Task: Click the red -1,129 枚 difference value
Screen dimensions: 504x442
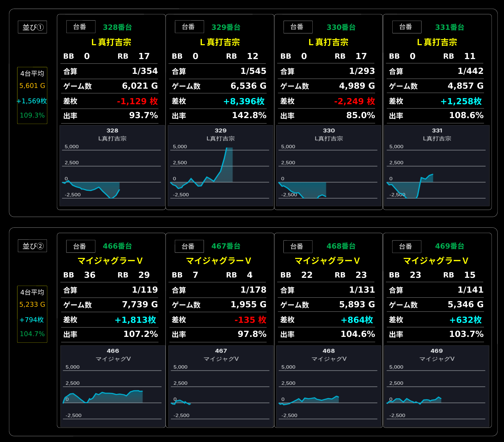Action: coord(137,101)
